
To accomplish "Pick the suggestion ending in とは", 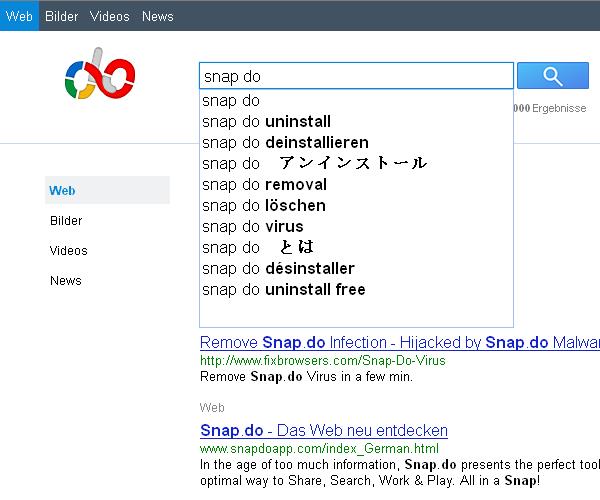I will (x=356, y=248).
